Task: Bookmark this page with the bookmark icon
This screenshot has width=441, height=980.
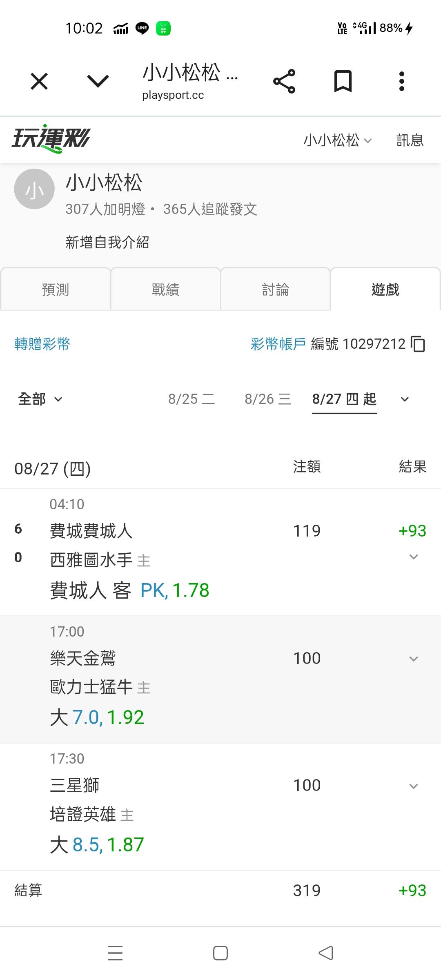Action: (x=343, y=81)
